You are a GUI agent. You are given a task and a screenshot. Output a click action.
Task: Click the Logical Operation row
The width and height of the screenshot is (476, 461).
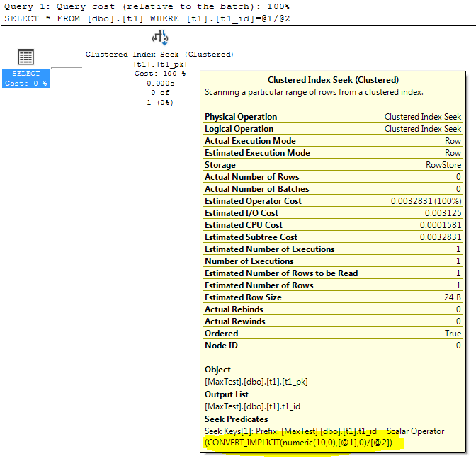333,129
